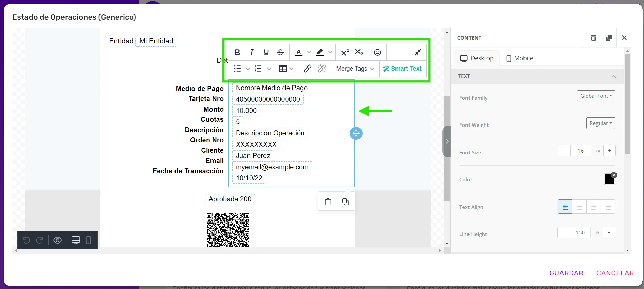Delete the selected text block on canvas
This screenshot has height=289, width=644.
(328, 202)
